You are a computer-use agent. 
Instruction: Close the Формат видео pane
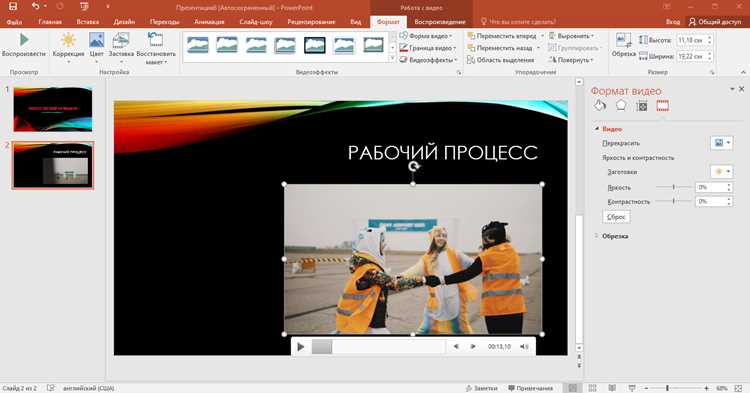[x=741, y=89]
